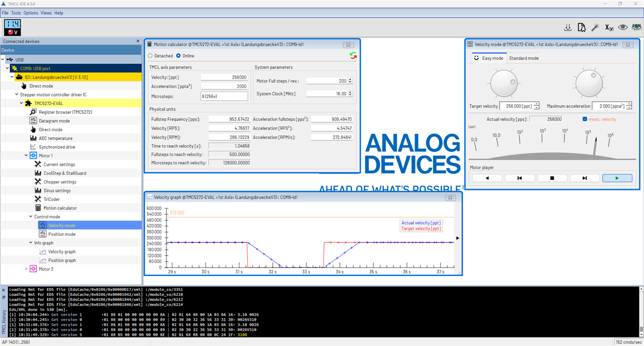The width and height of the screenshot is (644, 346).
Task: Open Velocity graph under Info graph
Action: [57, 251]
